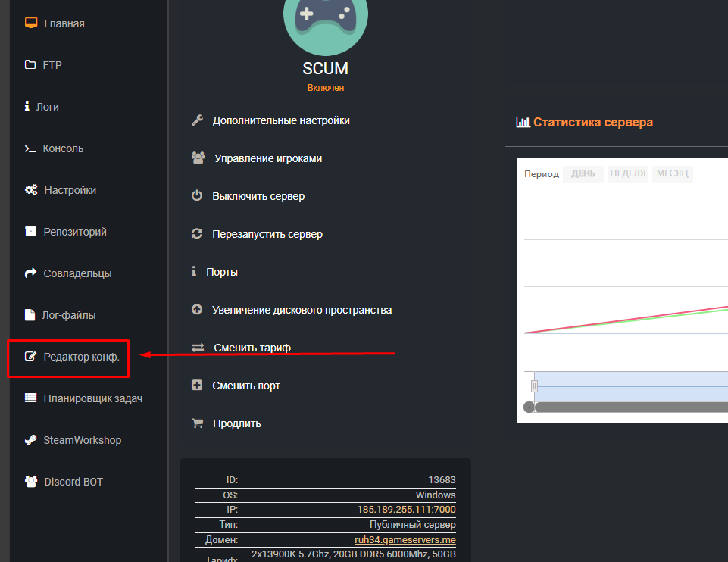
Task: Open the server IP address link
Action: pyautogui.click(x=406, y=510)
